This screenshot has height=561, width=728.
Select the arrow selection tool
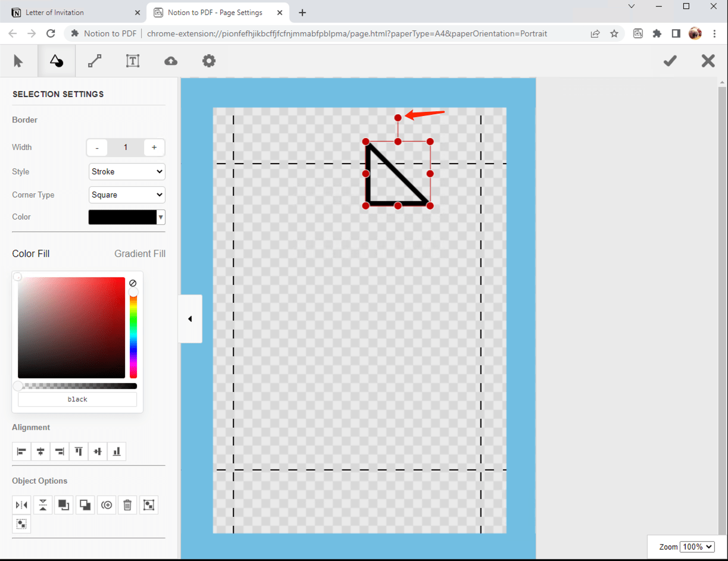(x=18, y=60)
